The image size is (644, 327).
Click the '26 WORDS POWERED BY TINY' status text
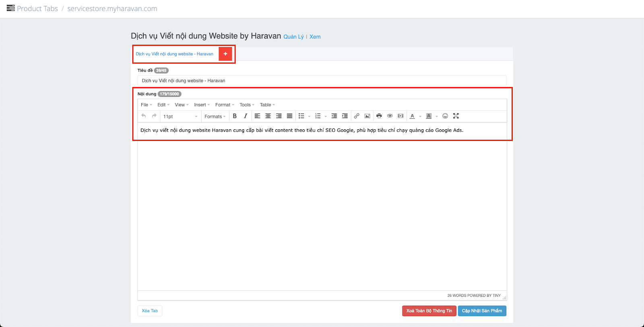click(x=474, y=296)
